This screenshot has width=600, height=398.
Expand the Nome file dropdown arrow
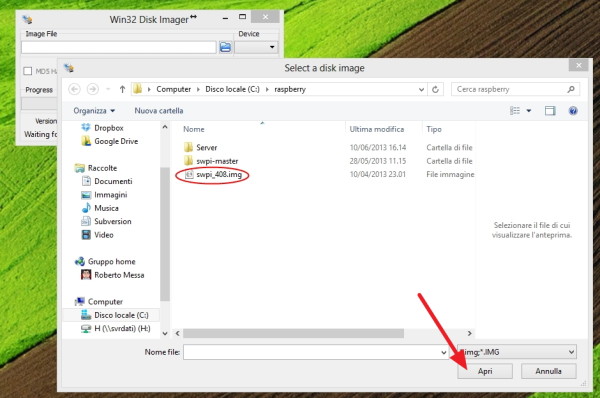(x=443, y=352)
